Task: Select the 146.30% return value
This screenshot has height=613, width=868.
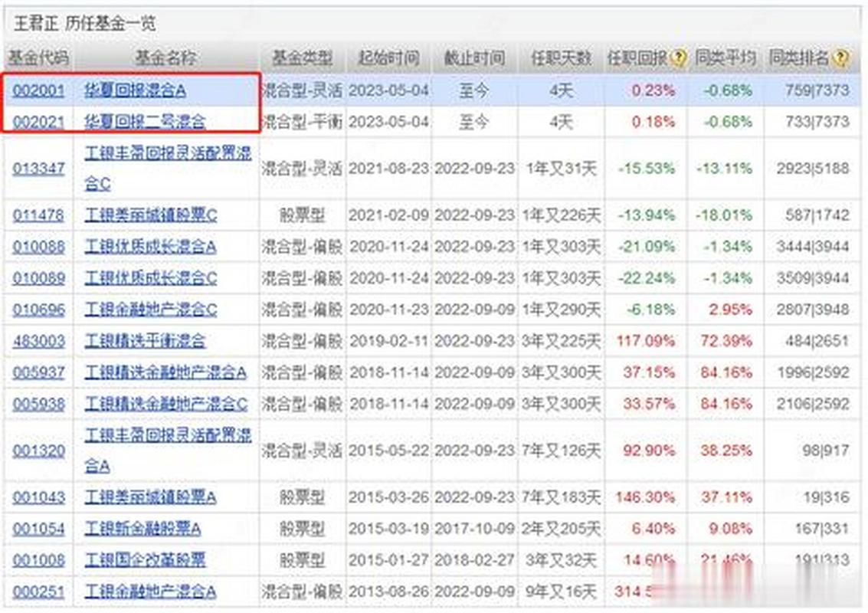Action: [x=646, y=497]
